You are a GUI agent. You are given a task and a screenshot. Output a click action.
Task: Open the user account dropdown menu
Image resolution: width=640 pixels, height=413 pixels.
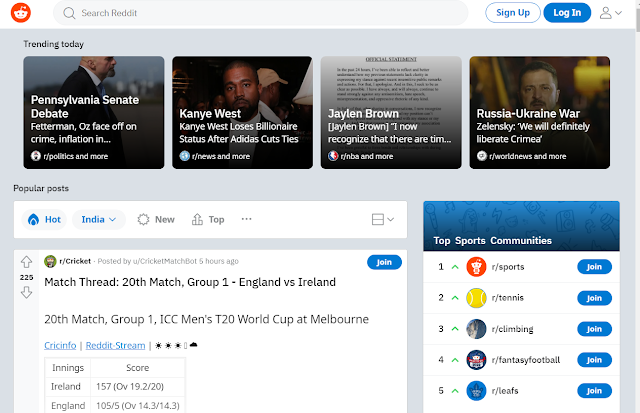click(x=611, y=13)
